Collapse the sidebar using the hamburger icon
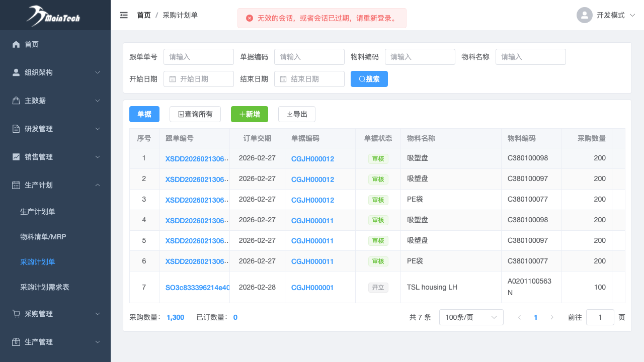 point(124,15)
